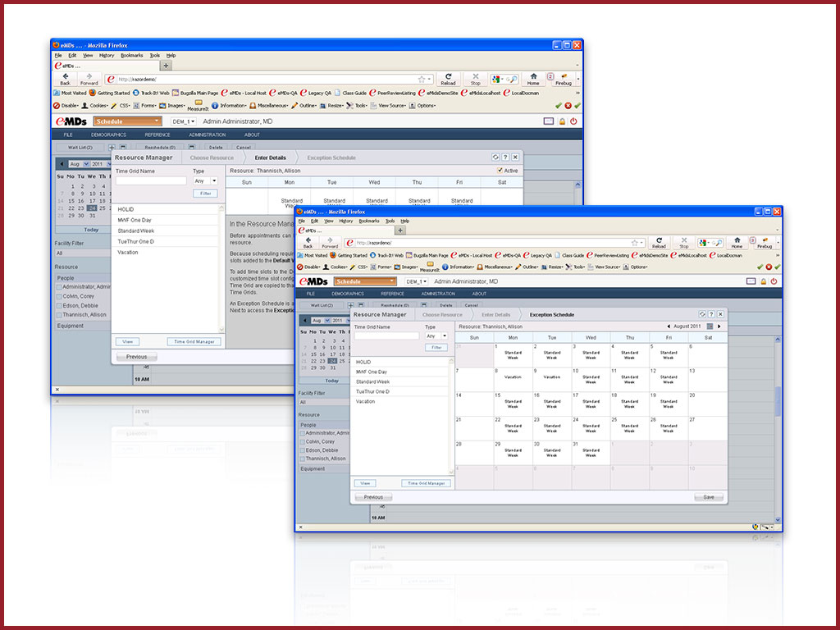Go Home in the back Firefox window

coord(533,80)
